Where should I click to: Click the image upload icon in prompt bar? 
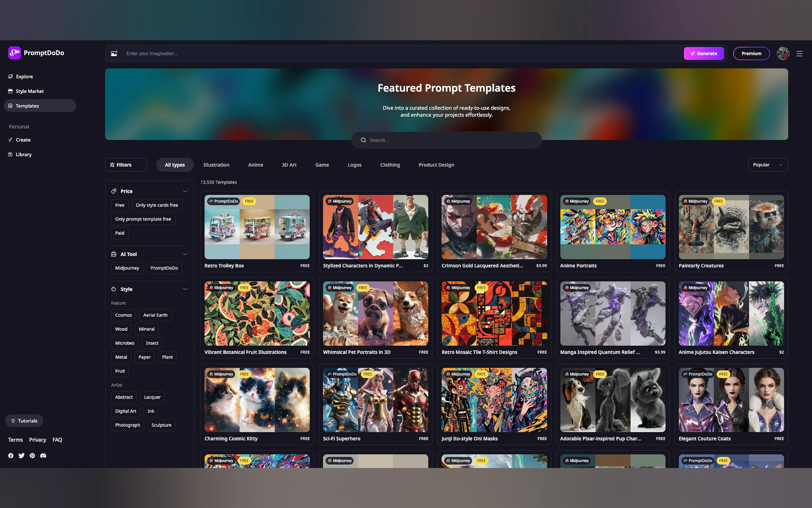[114, 53]
